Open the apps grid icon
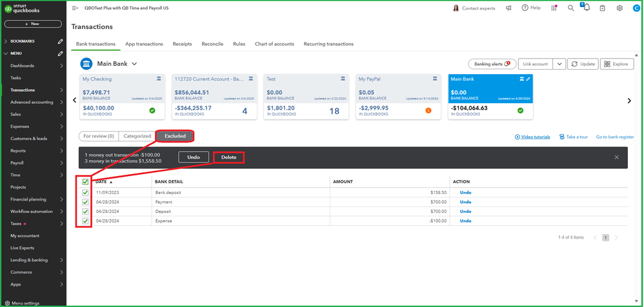This screenshot has width=644, height=307. point(554,8)
